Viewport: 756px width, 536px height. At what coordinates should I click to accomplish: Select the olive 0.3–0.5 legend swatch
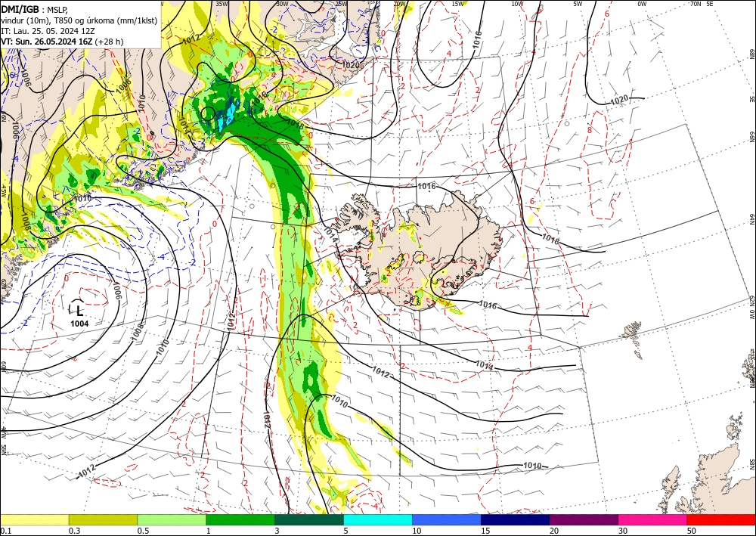click(103, 519)
